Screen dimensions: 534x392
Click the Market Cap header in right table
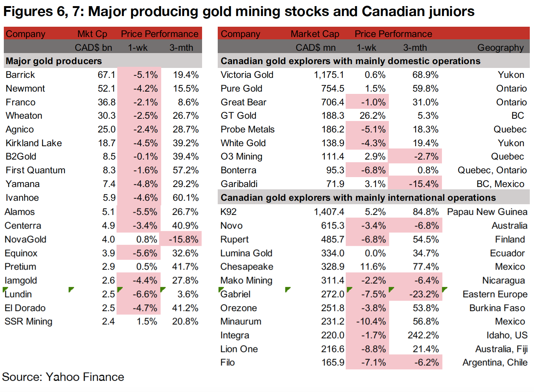315,34
